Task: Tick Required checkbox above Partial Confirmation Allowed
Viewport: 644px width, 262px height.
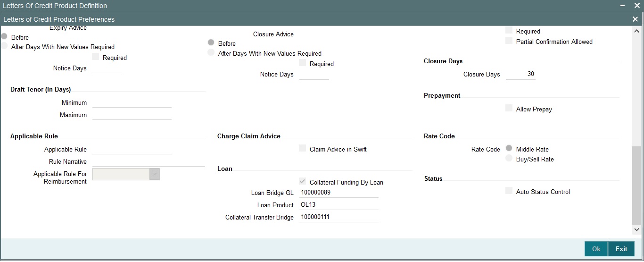Action: [x=509, y=30]
